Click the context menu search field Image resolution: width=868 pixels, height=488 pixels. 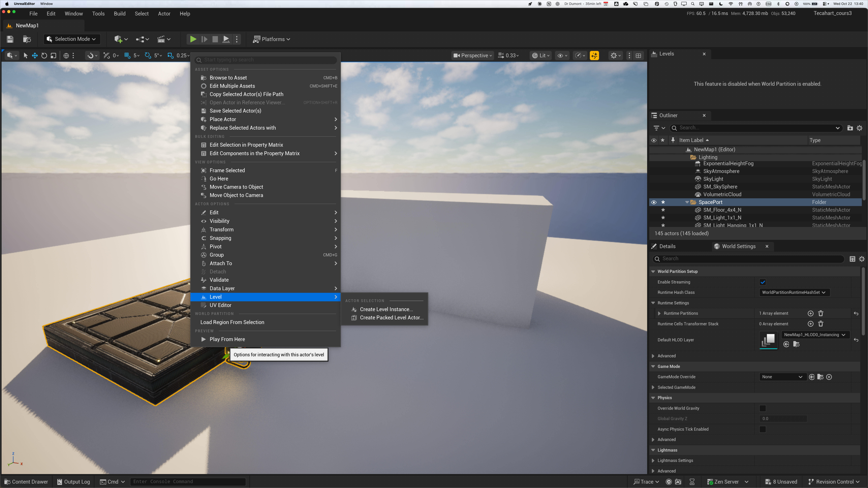tap(266, 60)
